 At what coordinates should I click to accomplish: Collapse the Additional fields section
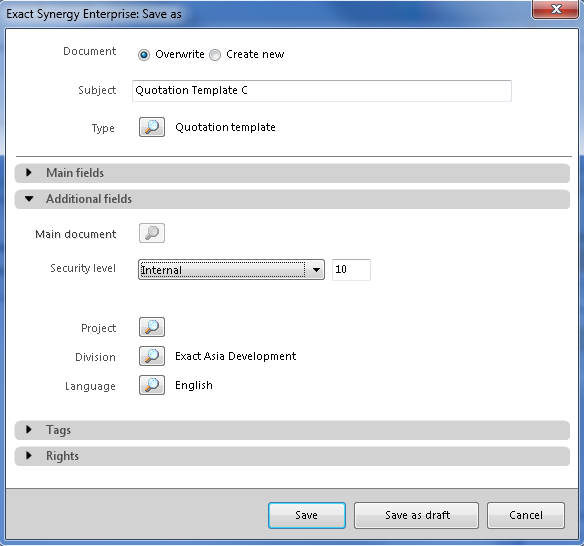[292, 199]
